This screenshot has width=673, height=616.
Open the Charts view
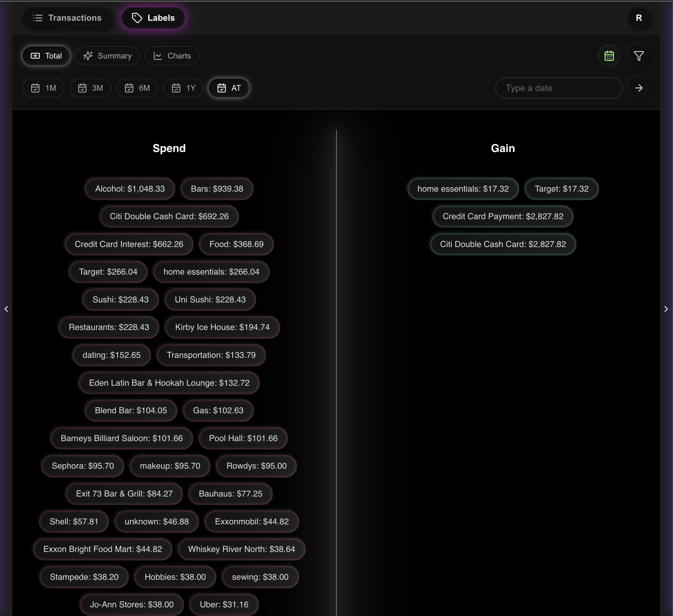pos(172,56)
